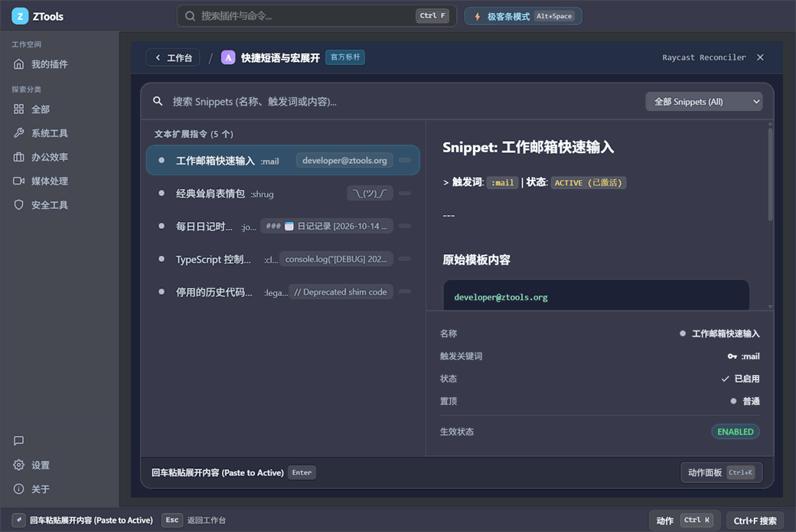Select the TypeScript 控制 snippet row
The image size is (796, 532).
click(x=282, y=259)
